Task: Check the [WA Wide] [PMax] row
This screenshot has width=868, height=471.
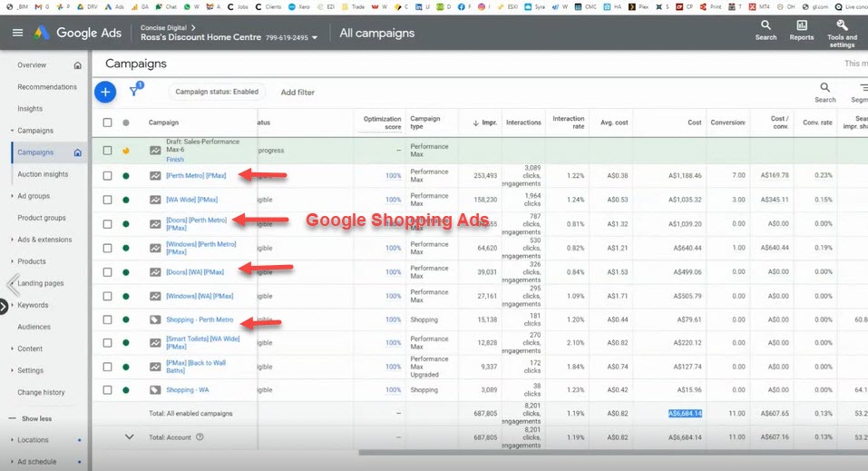Action: pos(107,200)
